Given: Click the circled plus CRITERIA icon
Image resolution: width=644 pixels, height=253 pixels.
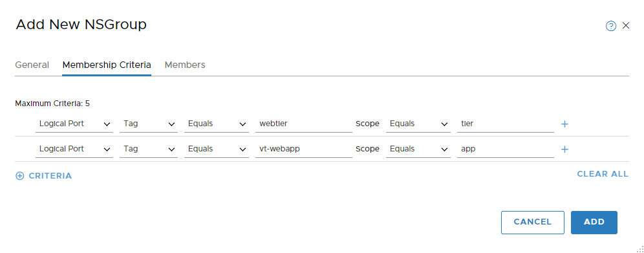Looking at the screenshot, I should click(19, 176).
